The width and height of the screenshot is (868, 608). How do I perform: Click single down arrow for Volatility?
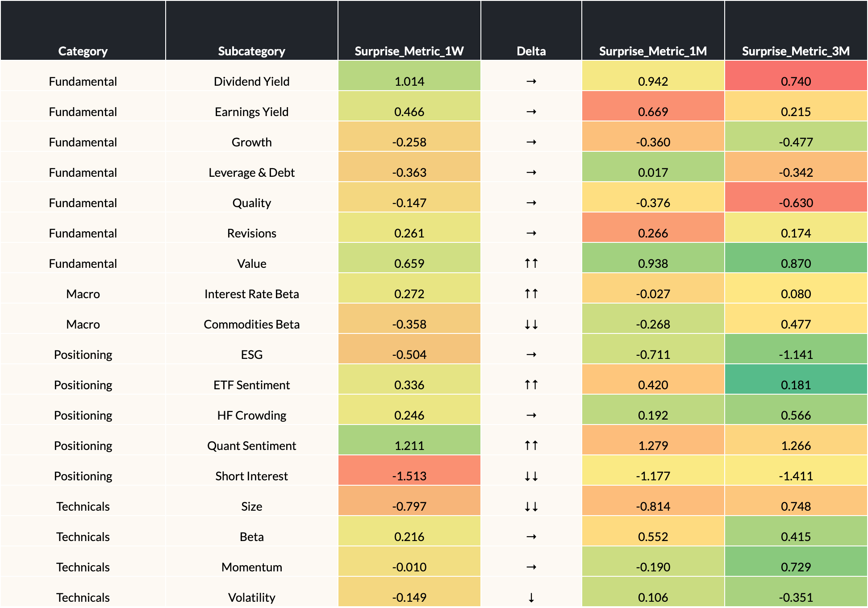tap(531, 597)
